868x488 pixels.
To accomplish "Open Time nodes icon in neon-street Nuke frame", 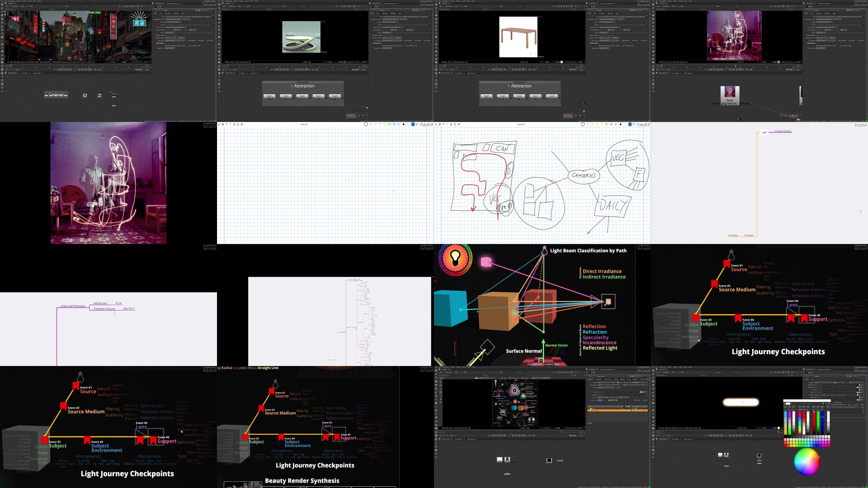I will 2,12.
